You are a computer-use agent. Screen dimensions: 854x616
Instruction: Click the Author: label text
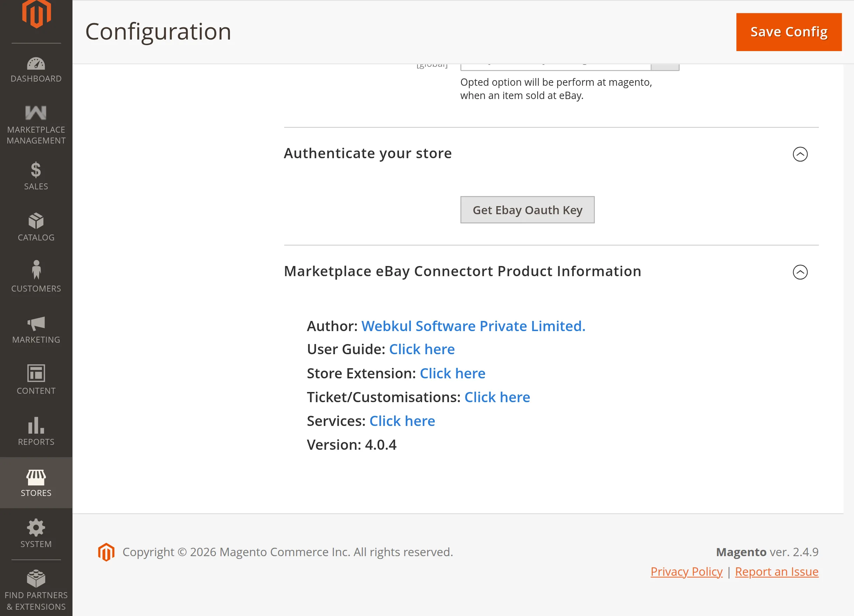pos(332,326)
